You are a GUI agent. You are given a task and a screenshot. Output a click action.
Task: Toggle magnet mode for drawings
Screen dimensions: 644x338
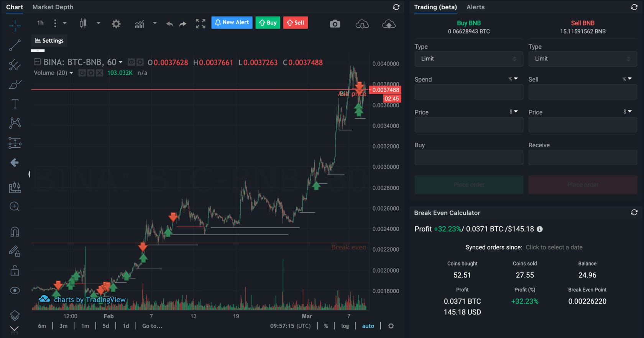15,232
